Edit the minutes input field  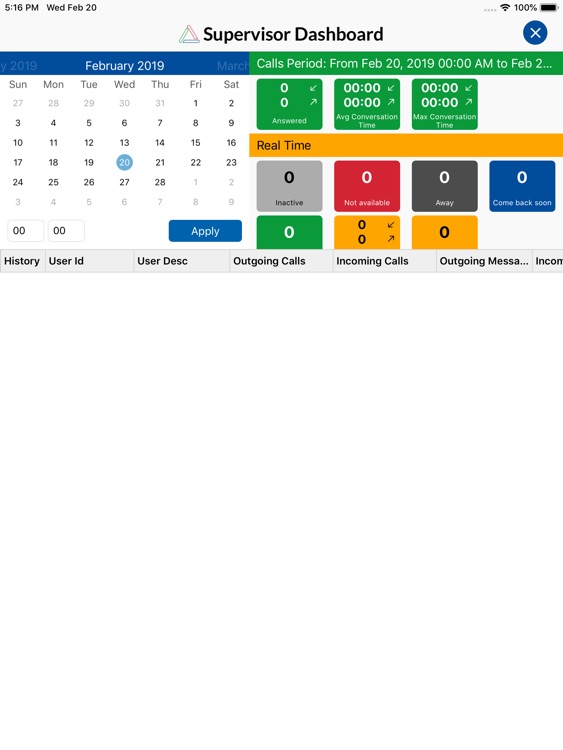[66, 231]
